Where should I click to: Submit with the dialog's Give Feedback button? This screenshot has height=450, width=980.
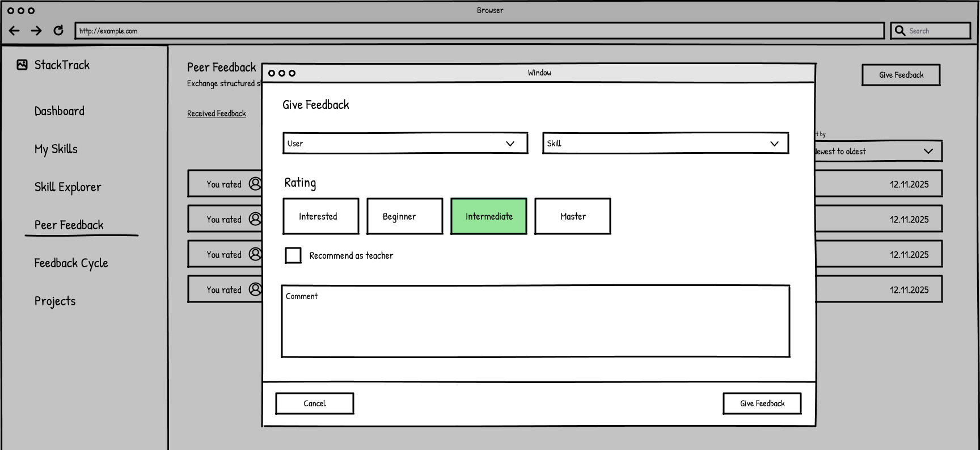click(x=762, y=403)
